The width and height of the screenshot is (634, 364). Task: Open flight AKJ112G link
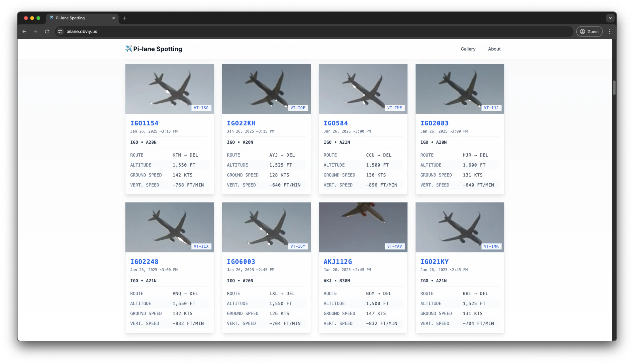(337, 262)
